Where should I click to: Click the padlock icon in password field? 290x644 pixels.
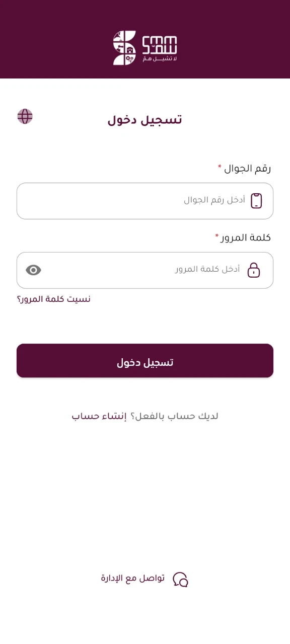(x=254, y=270)
